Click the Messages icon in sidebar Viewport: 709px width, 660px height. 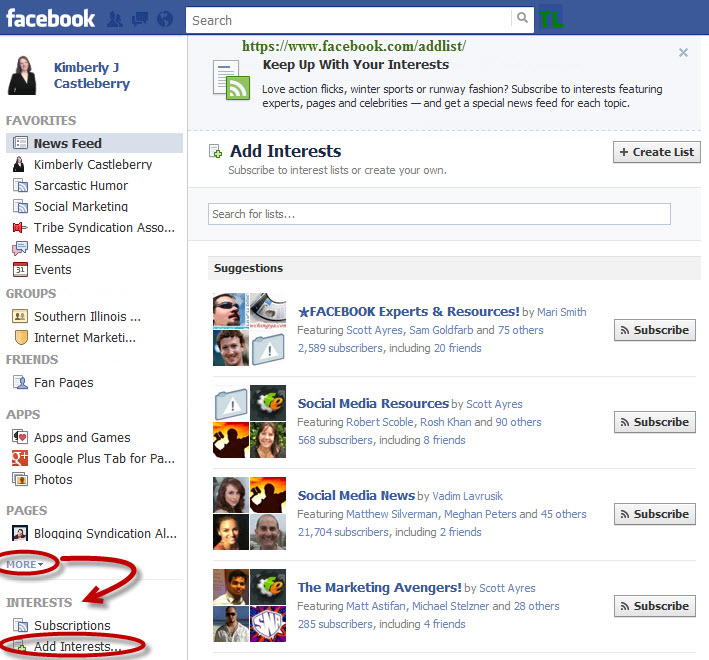pyautogui.click(x=20, y=248)
